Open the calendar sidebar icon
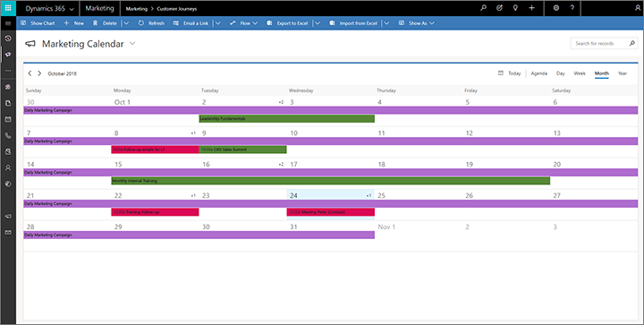644x325 pixels. [x=8, y=120]
